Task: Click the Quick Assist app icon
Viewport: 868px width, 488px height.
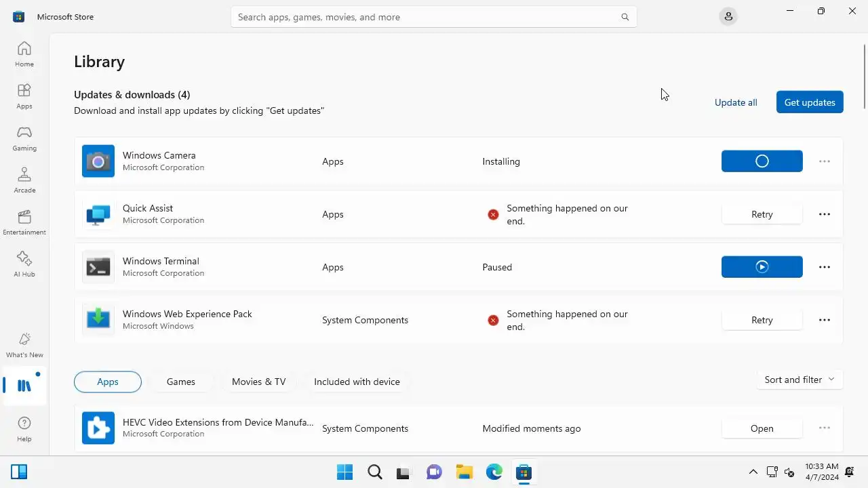Action: coord(98,214)
